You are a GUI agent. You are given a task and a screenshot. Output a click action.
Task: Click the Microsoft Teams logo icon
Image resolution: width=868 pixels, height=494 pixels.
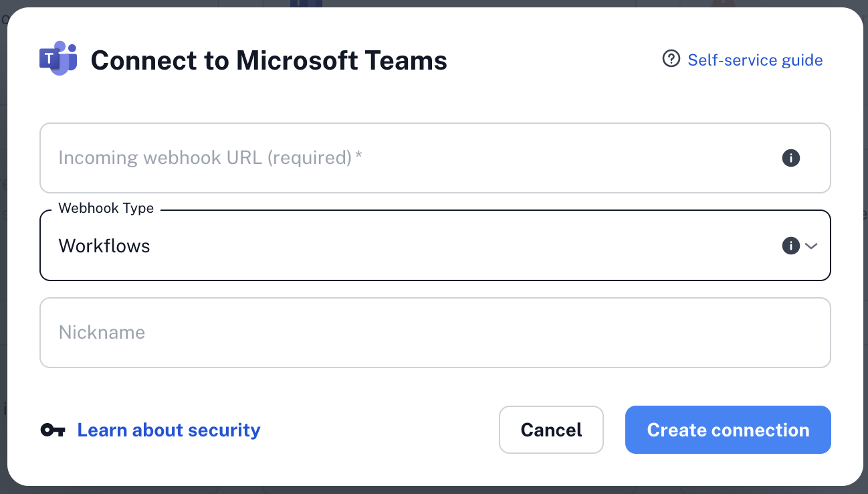58,59
